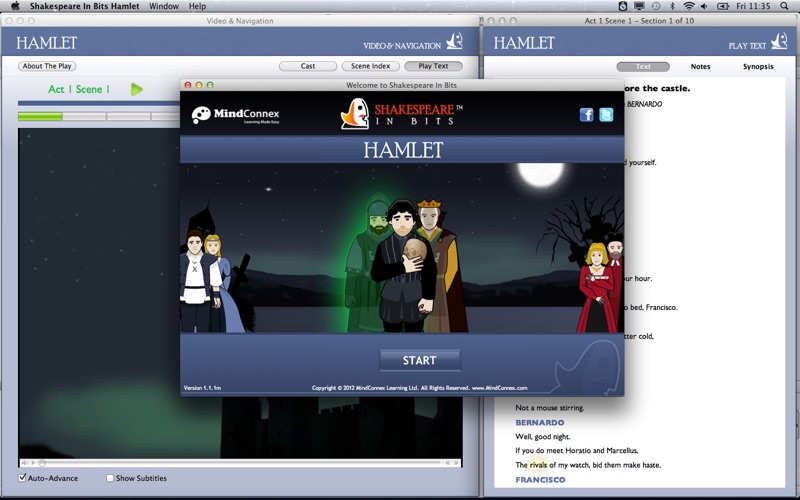Enable the Show Subtitles checkbox
800x500 pixels.
pyautogui.click(x=110, y=478)
